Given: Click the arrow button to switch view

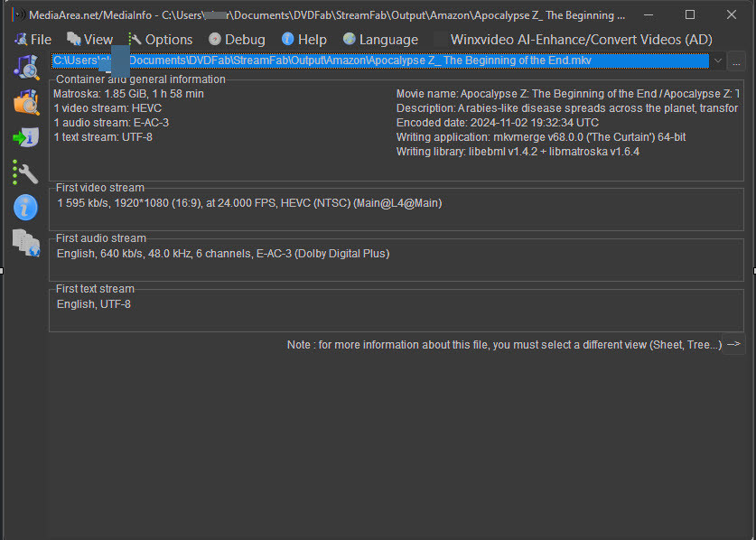Looking at the screenshot, I should (733, 344).
